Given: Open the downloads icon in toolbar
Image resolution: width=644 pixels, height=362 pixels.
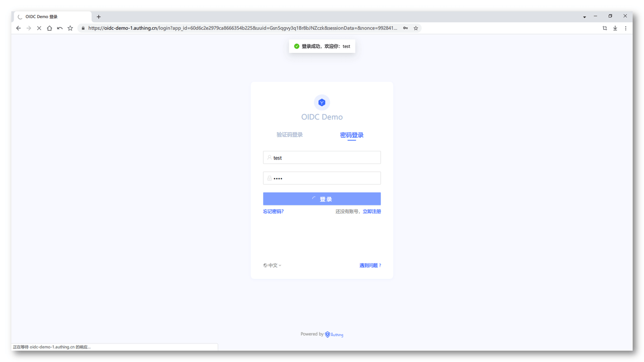Looking at the screenshot, I should coord(615,28).
